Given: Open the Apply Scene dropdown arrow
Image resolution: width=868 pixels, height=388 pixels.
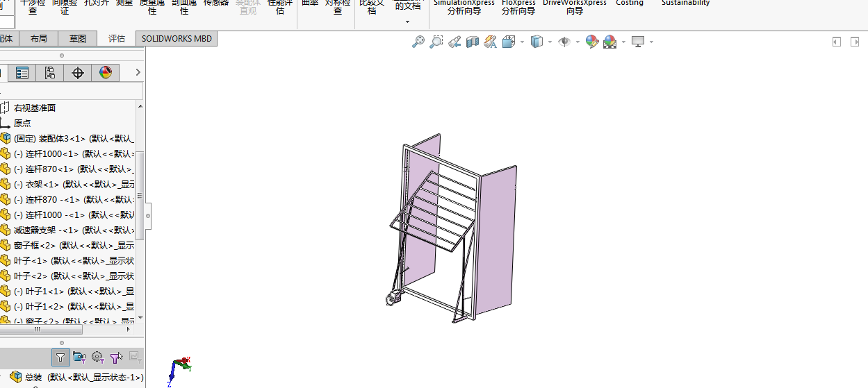Looking at the screenshot, I should (x=623, y=42).
